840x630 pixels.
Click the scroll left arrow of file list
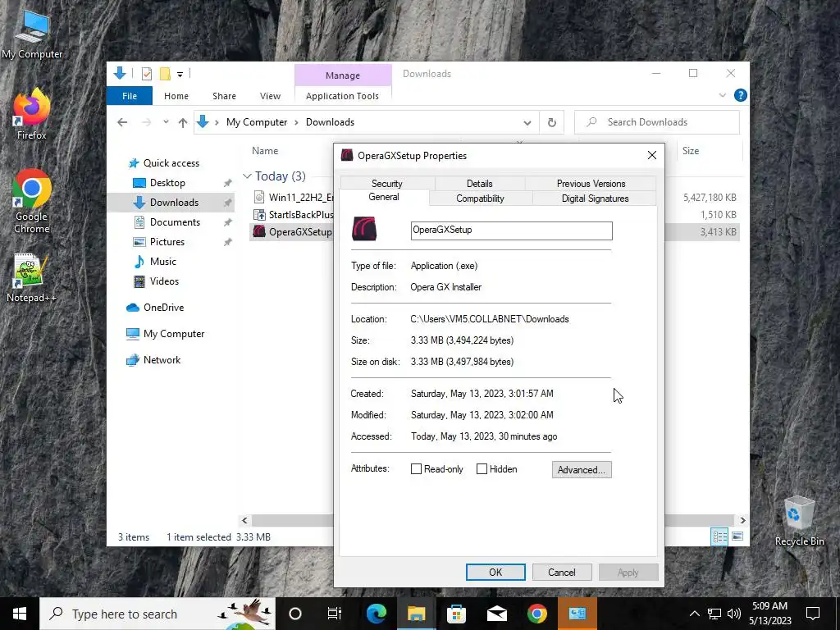click(244, 520)
